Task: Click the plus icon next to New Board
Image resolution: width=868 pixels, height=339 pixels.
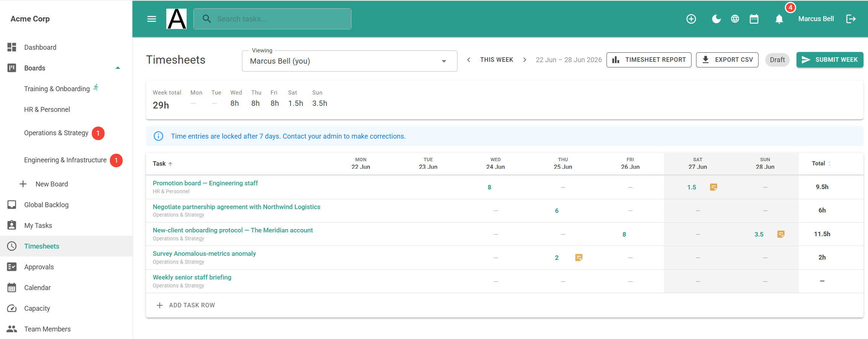Action: coord(23,184)
